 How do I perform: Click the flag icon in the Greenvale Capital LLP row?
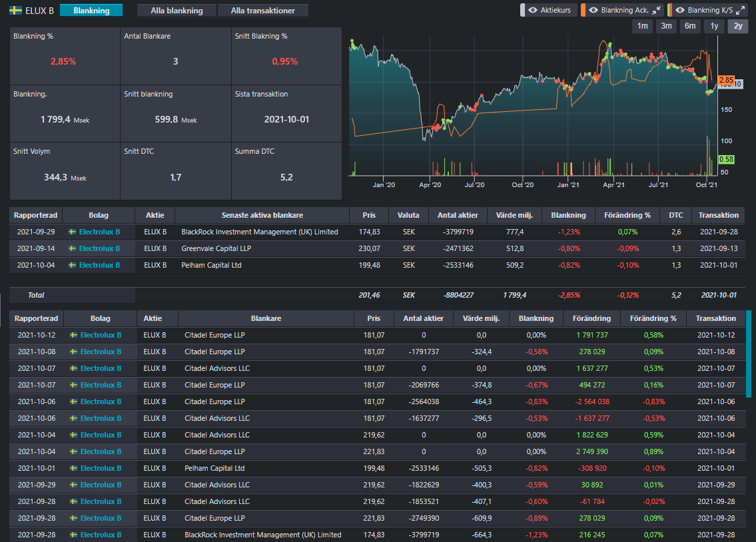point(73,248)
